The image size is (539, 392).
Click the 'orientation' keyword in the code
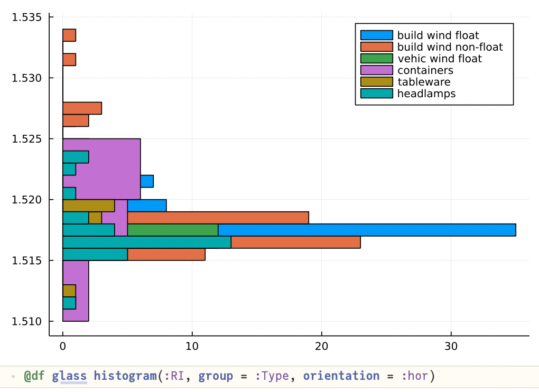341,376
